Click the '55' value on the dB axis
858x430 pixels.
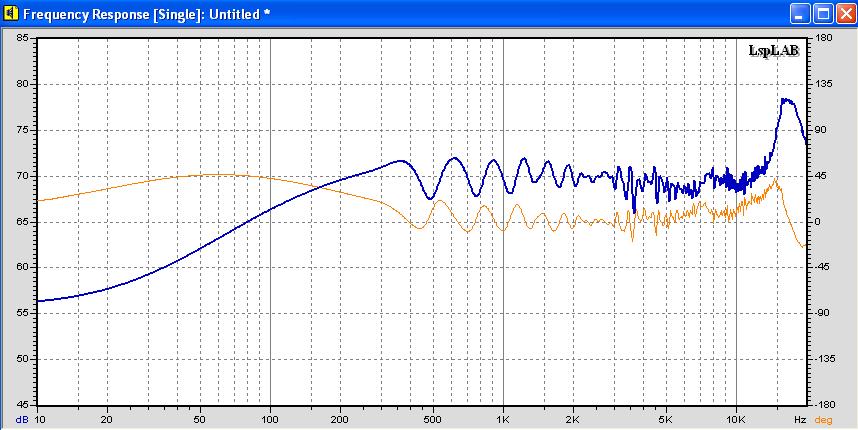[23, 313]
